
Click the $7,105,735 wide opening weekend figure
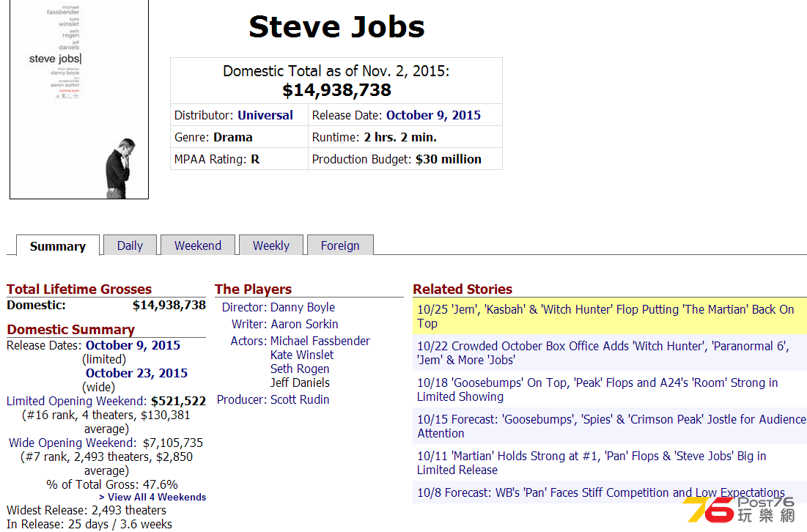pyautogui.click(x=173, y=443)
